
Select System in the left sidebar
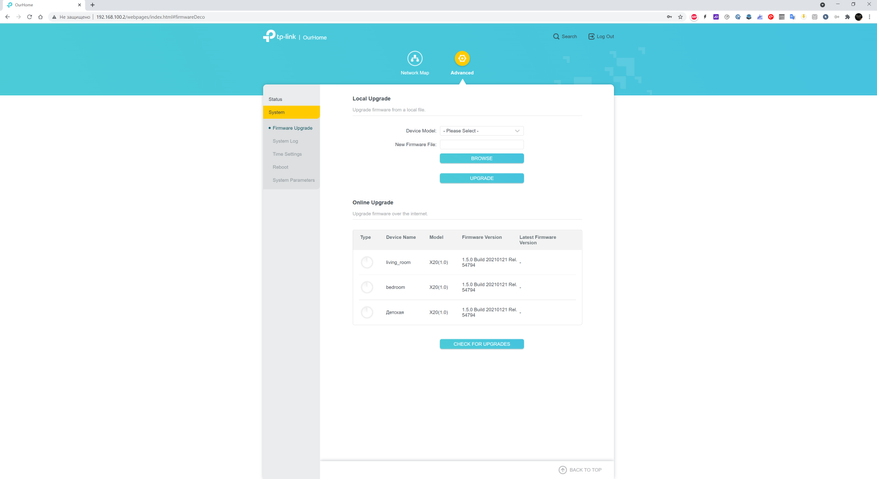point(291,112)
